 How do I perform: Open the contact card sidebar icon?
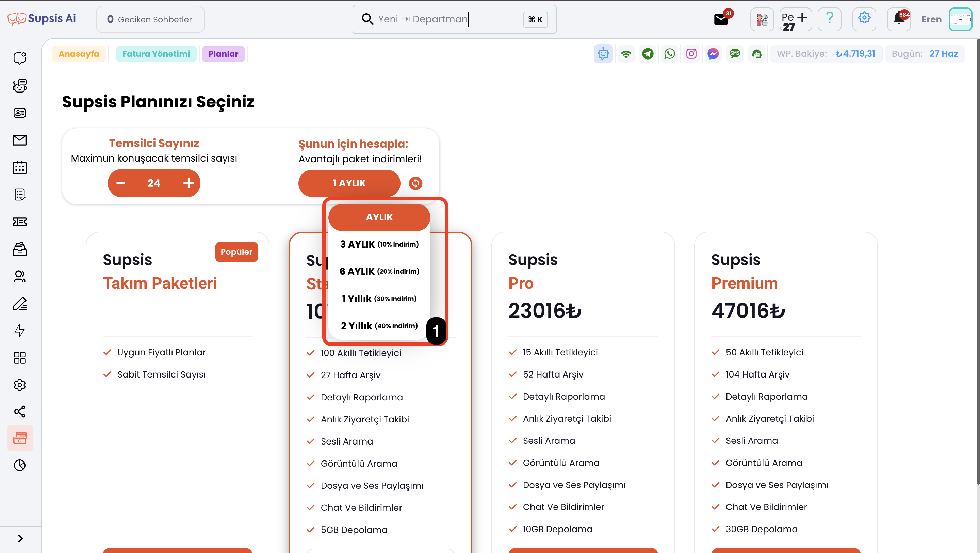20,113
